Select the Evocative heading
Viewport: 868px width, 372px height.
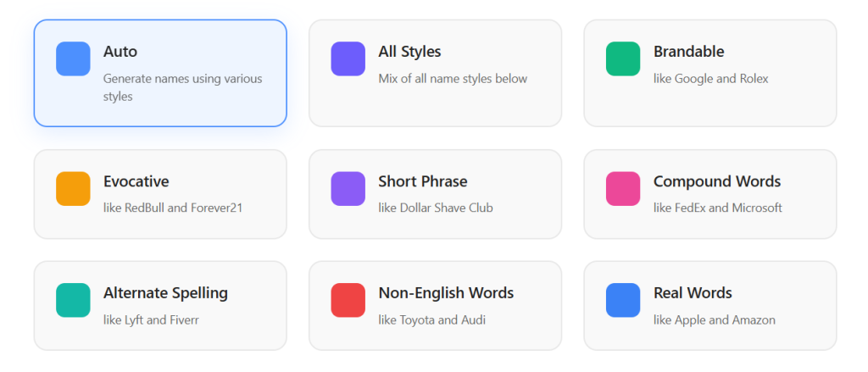(x=136, y=181)
